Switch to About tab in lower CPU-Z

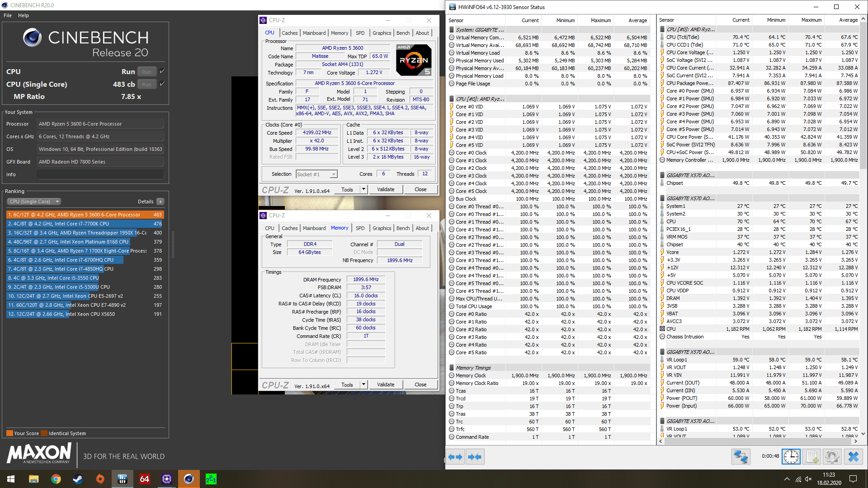tap(422, 228)
